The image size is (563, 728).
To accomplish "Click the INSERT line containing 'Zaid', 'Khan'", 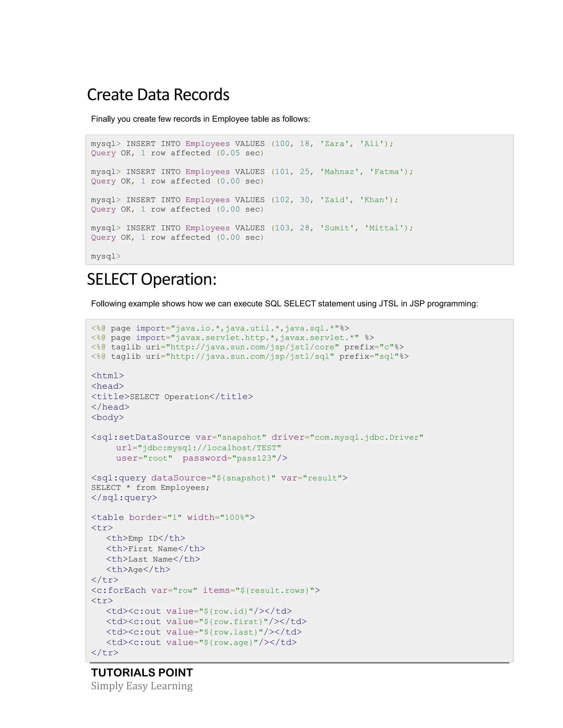I will pyautogui.click(x=245, y=200).
